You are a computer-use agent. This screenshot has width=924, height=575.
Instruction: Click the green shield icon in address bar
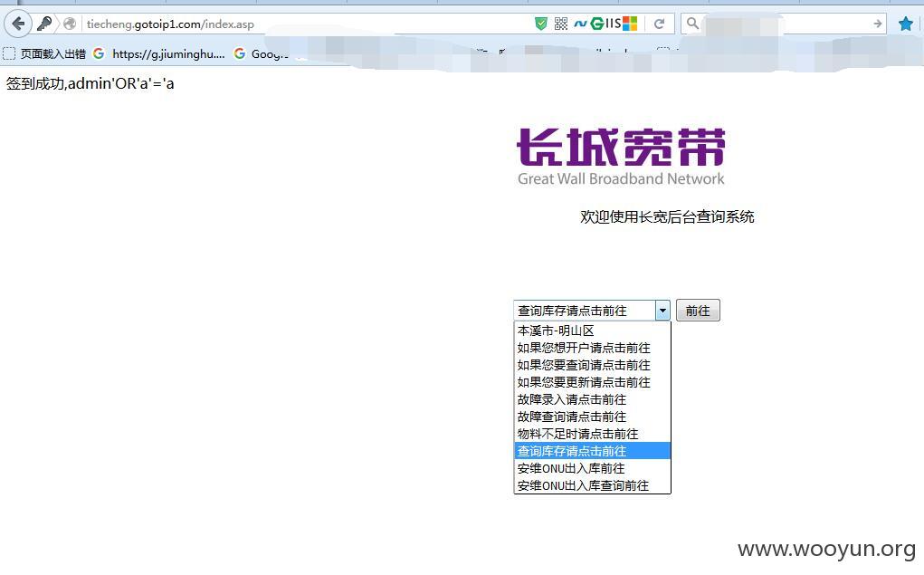[540, 24]
